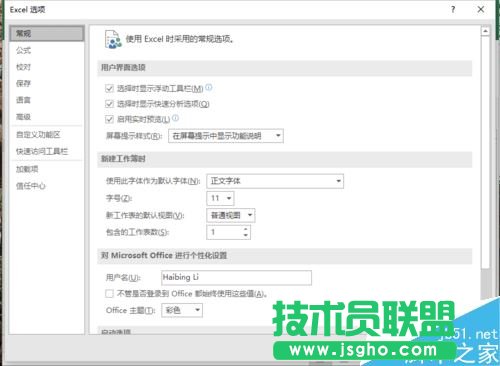Click info icon beside 浮动工具栏 option
Image resolution: width=500 pixels, height=366 pixels.
(209, 87)
